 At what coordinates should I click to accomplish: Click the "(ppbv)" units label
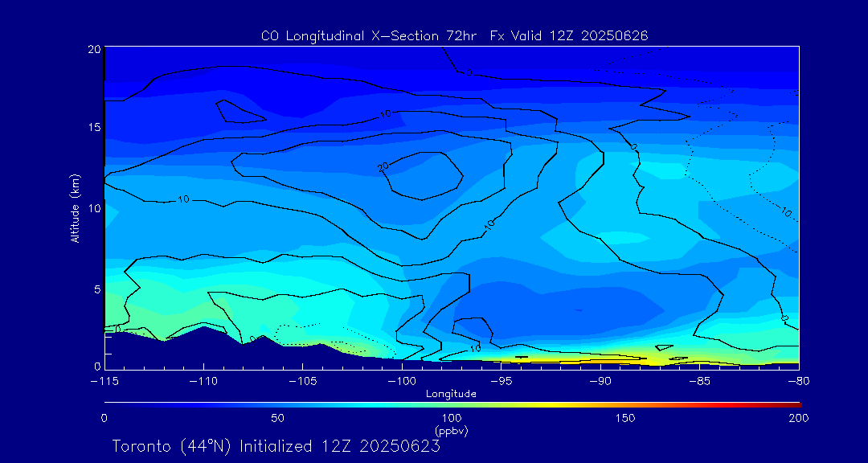click(451, 431)
